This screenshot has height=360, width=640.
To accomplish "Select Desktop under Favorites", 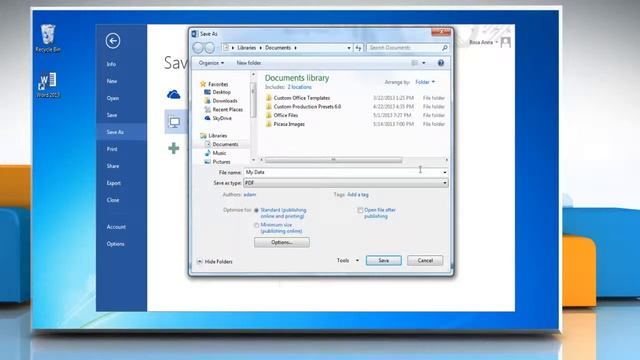I will pos(217,92).
